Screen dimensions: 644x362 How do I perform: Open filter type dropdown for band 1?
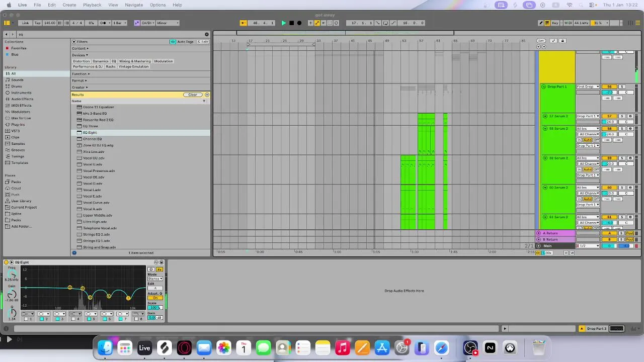point(28,314)
